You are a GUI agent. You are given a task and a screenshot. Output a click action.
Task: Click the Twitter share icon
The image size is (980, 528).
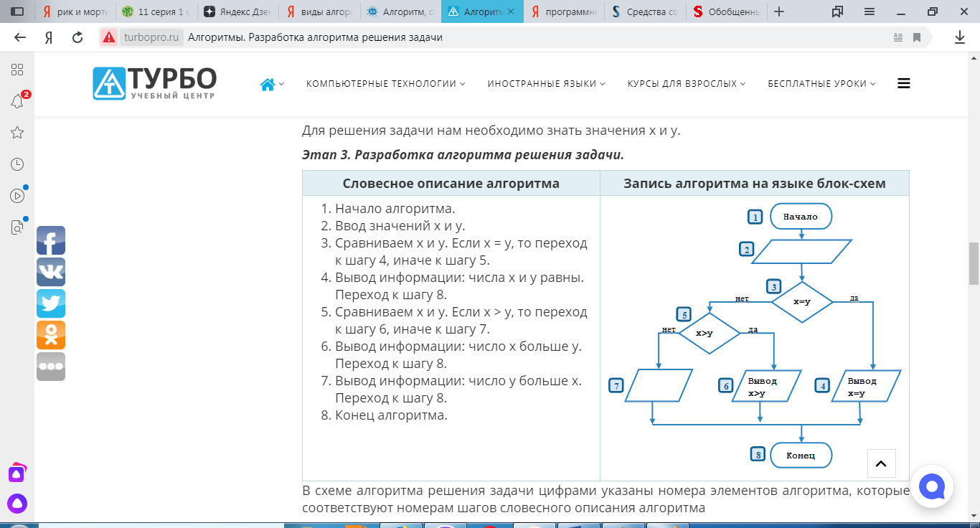[51, 303]
